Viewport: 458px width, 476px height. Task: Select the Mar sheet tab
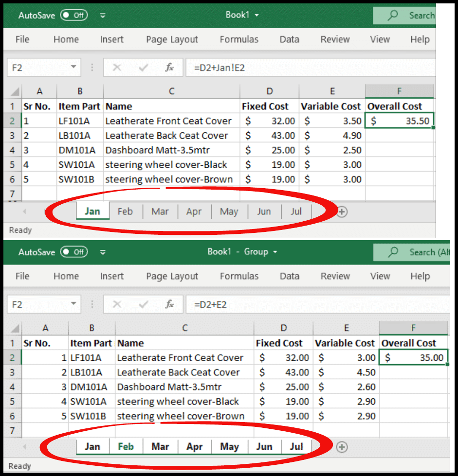[160, 212]
